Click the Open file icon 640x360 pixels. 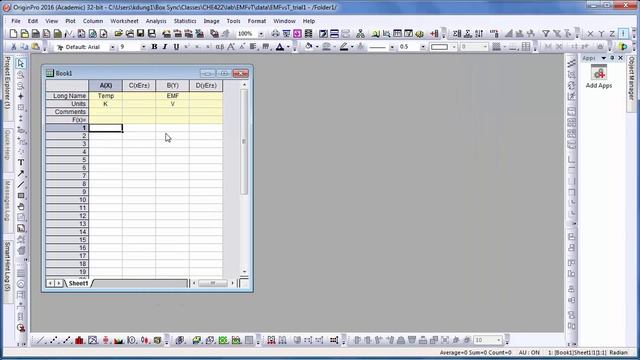[118, 33]
